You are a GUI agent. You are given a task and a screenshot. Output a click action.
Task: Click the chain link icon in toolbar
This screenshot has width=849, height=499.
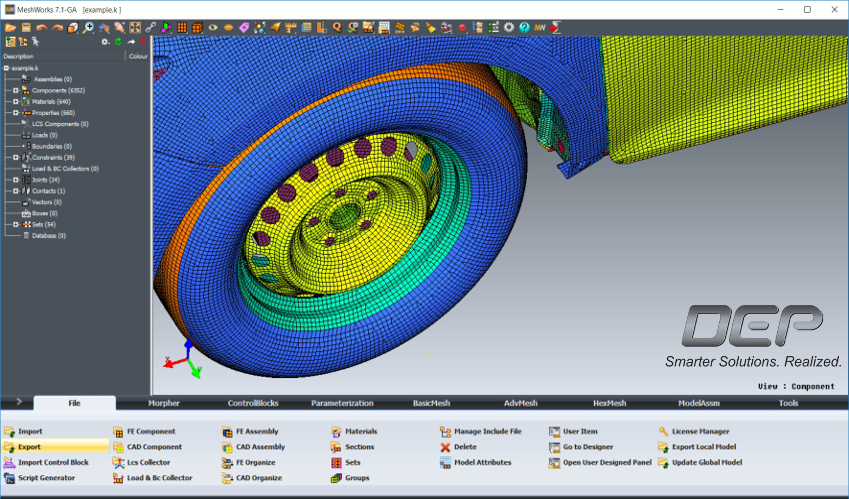[151, 28]
